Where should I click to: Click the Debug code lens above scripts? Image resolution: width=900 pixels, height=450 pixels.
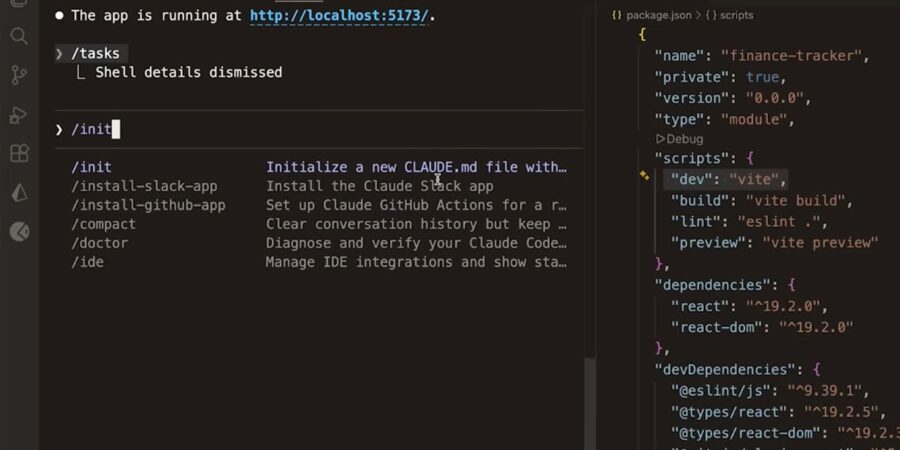pos(684,139)
